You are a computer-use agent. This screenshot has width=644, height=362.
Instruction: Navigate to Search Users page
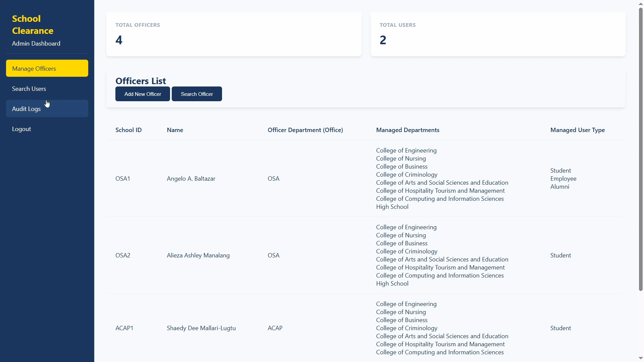pyautogui.click(x=29, y=88)
